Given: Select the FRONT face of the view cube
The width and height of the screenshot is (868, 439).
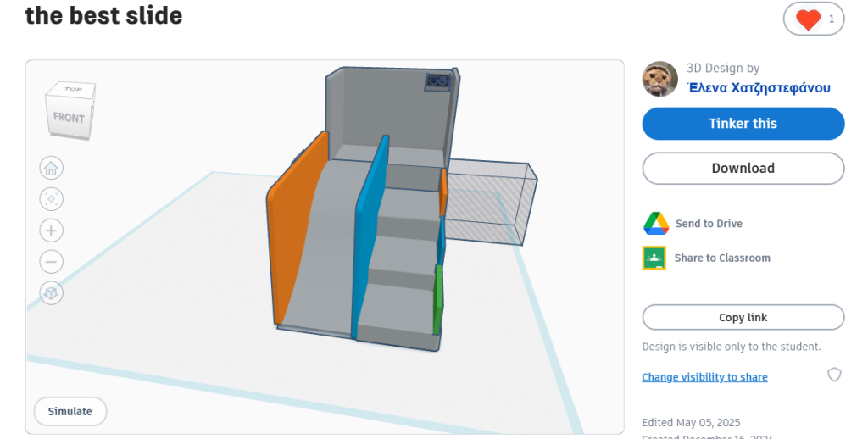Looking at the screenshot, I should click(x=69, y=118).
